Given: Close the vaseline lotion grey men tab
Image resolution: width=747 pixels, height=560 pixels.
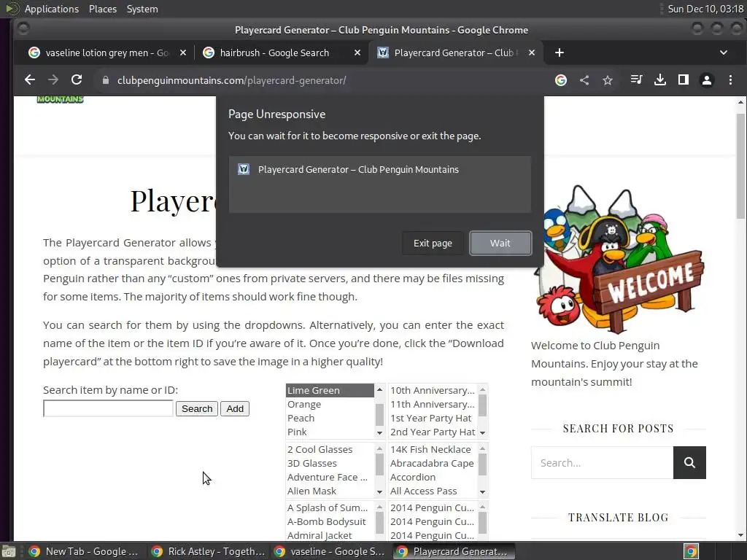Looking at the screenshot, I should click(183, 52).
